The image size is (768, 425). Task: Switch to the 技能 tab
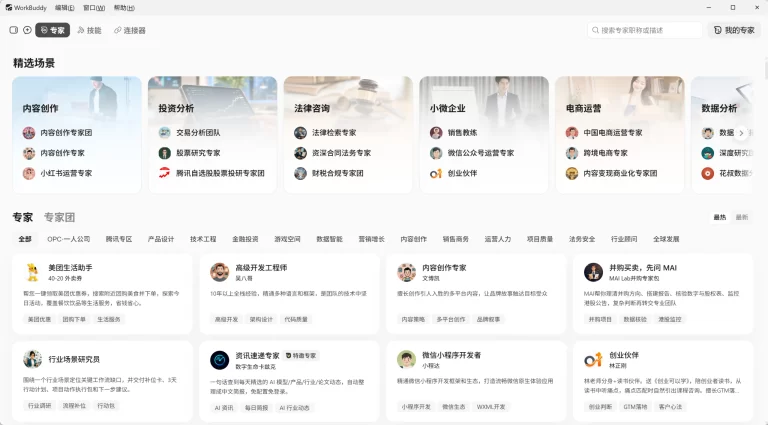(x=89, y=30)
